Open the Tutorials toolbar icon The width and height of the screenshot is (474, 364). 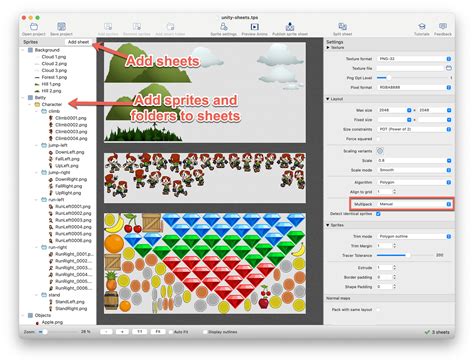422,26
